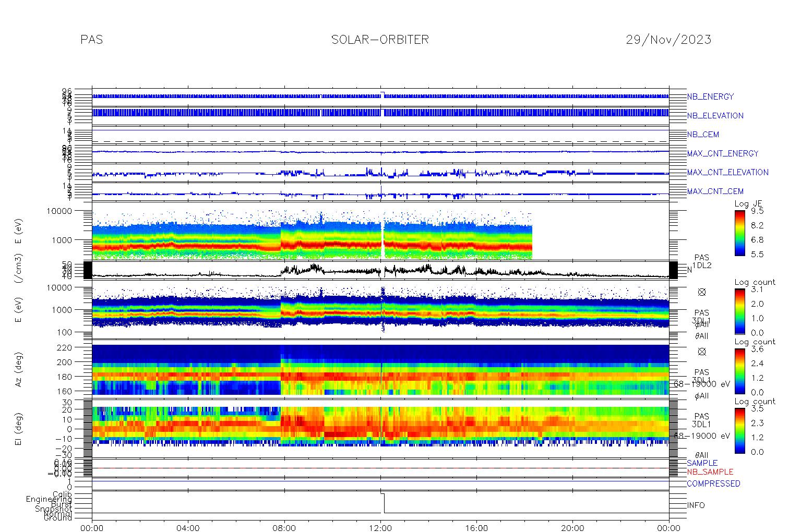Click the 2.3 color bar value
Viewport: 789px width, 532px height.
pyautogui.click(x=757, y=423)
